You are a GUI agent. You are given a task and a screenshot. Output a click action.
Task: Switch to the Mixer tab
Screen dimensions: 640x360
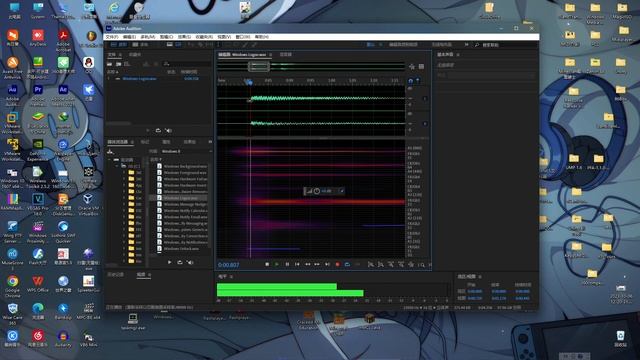286,54
